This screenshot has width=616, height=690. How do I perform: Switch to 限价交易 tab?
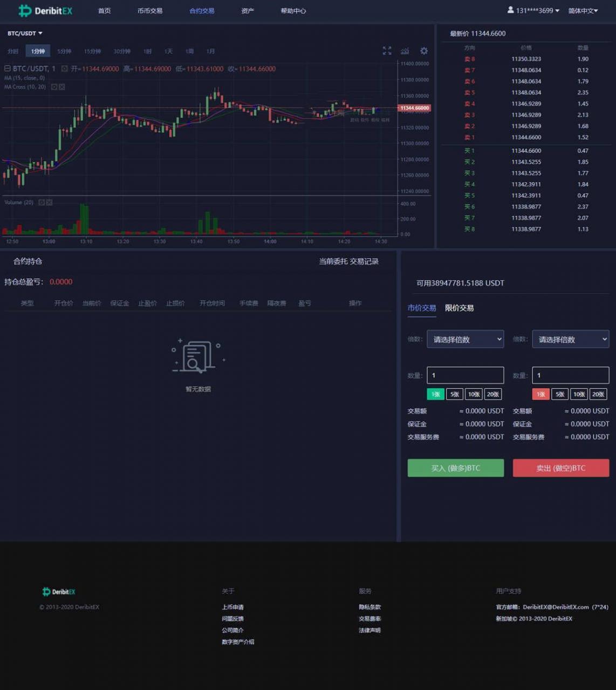click(459, 308)
